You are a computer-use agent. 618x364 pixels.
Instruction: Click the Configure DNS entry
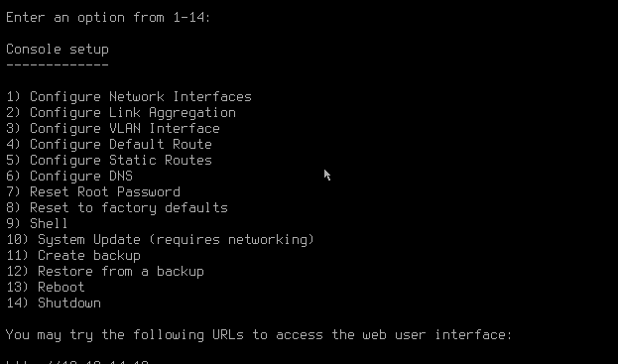[x=69, y=177]
